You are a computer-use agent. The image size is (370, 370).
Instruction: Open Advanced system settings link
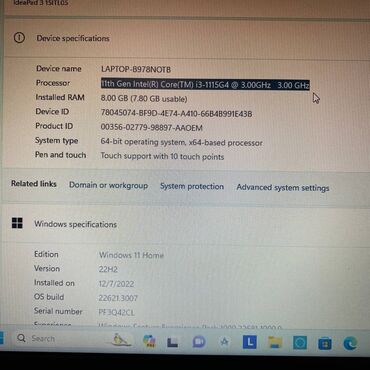click(283, 188)
